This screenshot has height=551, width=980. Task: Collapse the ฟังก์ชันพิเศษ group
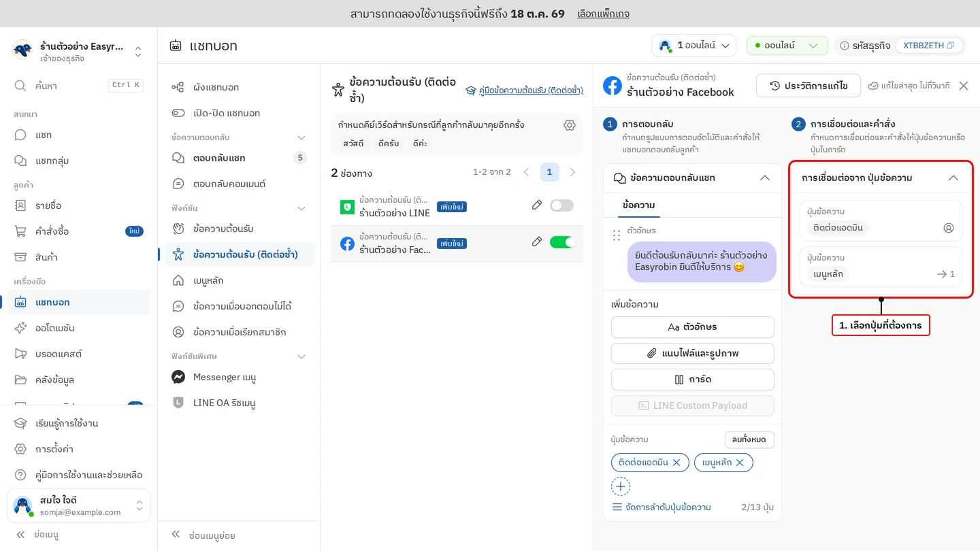[301, 356]
